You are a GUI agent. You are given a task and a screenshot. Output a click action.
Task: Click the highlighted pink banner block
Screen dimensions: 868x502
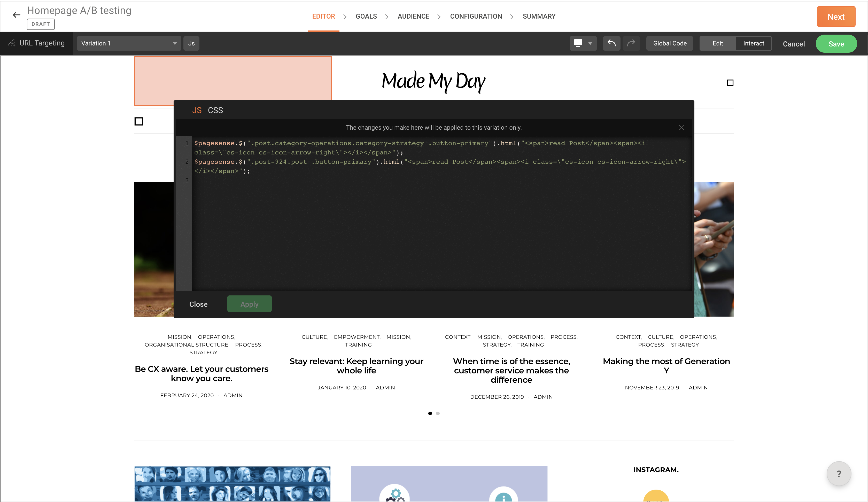[233, 79]
